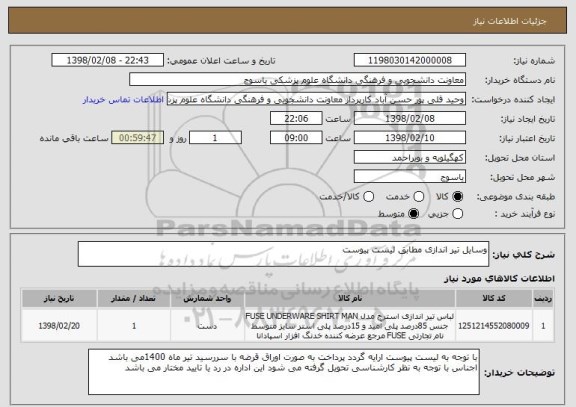The image size is (576, 407).
Task: Click the unit cell دست
Action: click(207, 326)
